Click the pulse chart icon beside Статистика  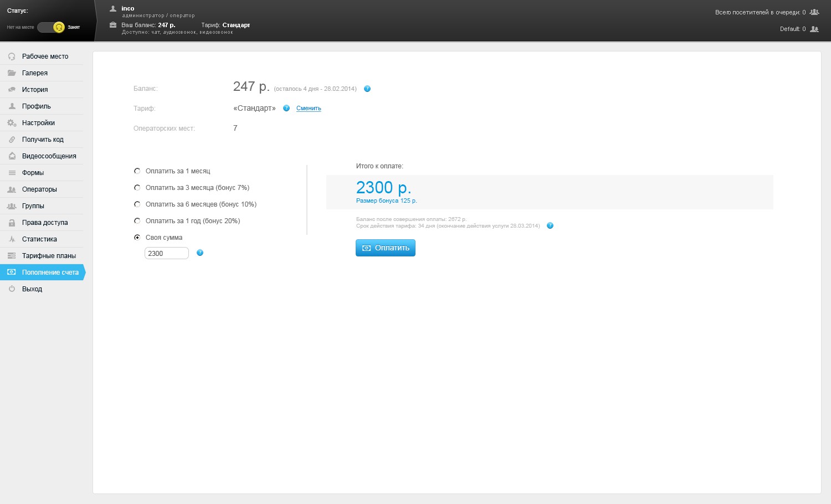tap(12, 239)
